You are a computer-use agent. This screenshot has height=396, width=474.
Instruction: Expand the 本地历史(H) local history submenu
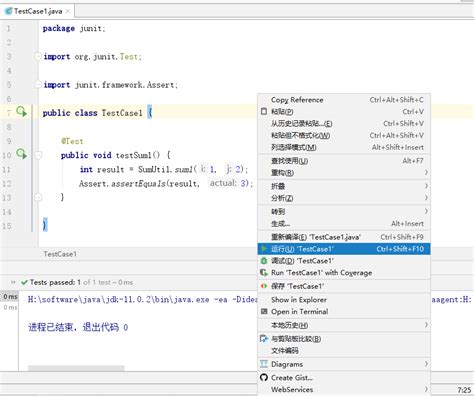(426, 325)
